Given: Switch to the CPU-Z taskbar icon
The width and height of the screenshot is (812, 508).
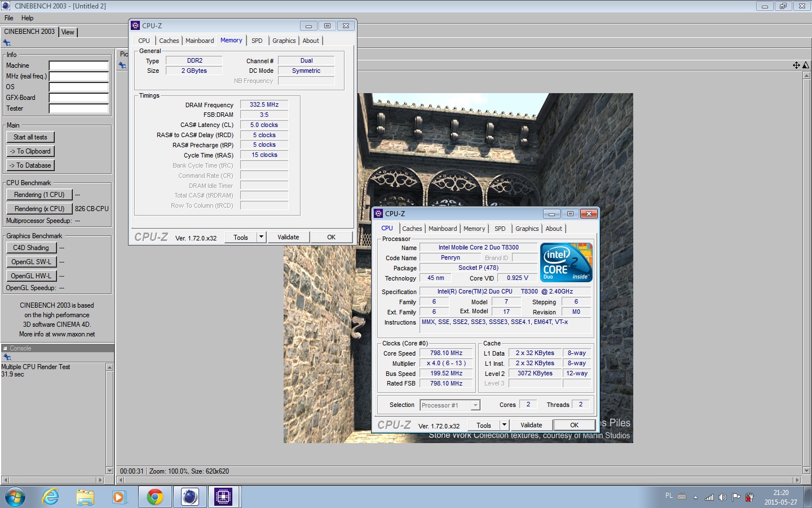Looking at the screenshot, I should (223, 497).
